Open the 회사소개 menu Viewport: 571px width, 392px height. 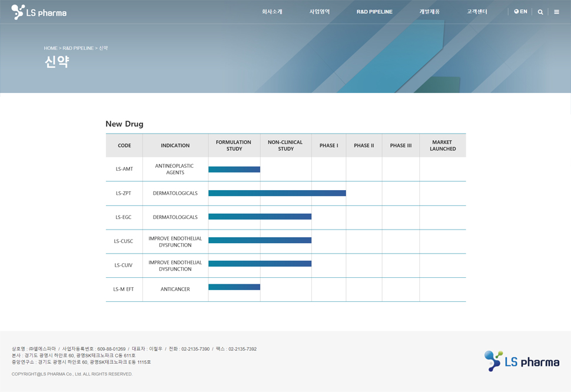pyautogui.click(x=272, y=12)
